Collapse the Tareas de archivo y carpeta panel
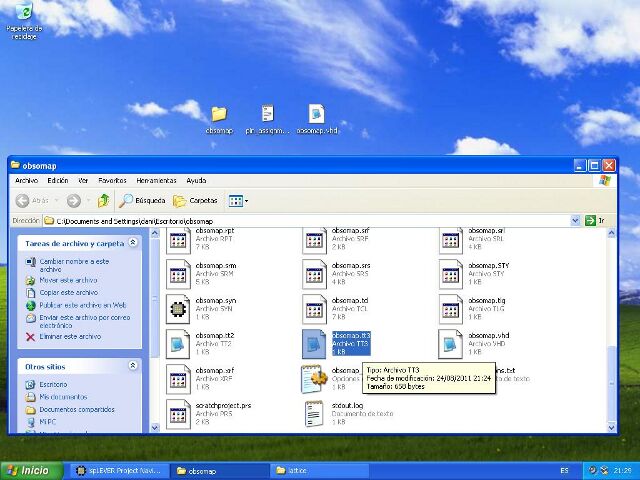This screenshot has width=640, height=480. pos(133,242)
